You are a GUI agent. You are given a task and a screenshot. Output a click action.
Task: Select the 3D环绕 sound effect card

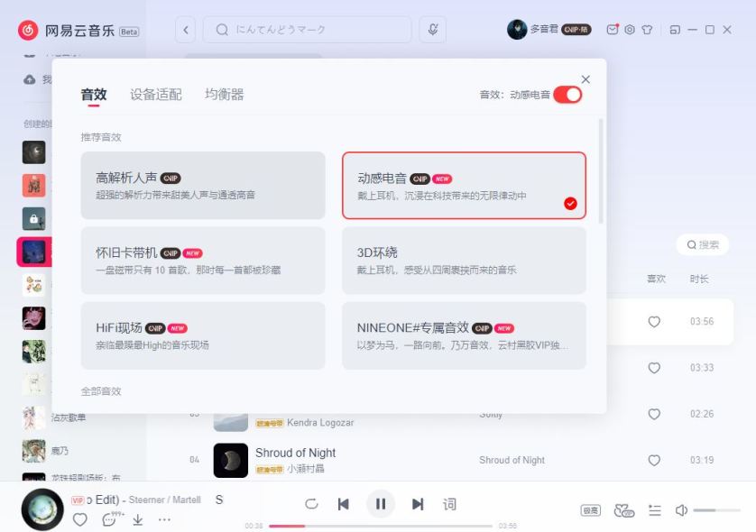point(464,261)
